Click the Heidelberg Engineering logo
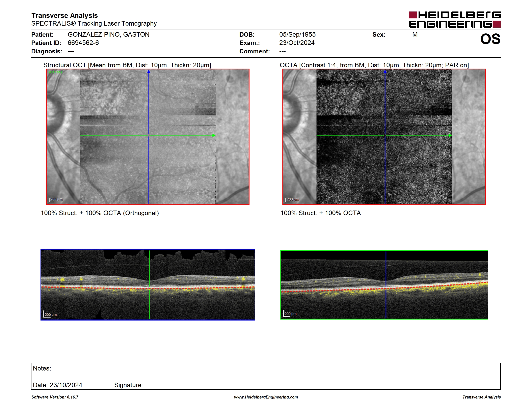 pos(455,20)
